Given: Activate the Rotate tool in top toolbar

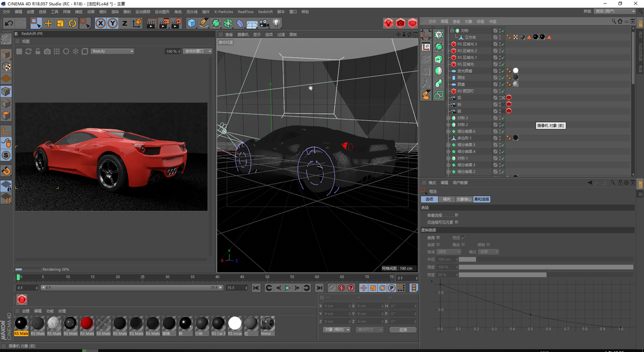Looking at the screenshot, I should (x=72, y=23).
